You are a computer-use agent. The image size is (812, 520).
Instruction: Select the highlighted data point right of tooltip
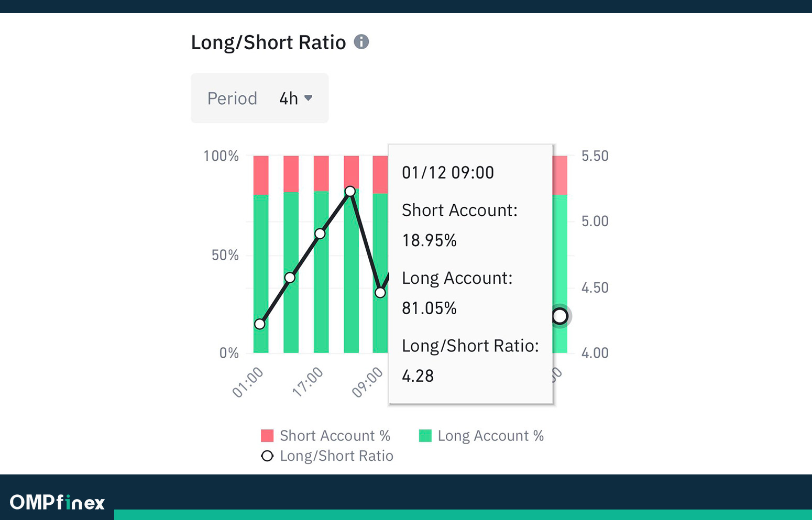[559, 316]
